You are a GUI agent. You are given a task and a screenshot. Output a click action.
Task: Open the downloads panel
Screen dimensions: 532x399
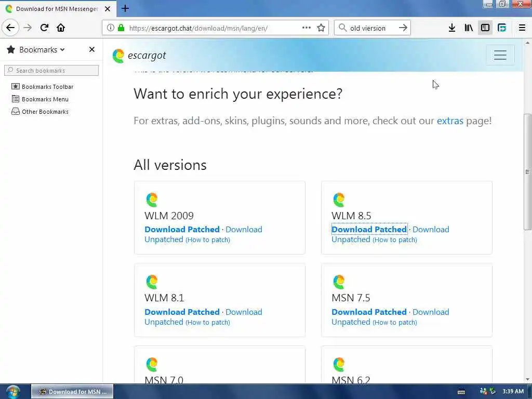pos(451,28)
